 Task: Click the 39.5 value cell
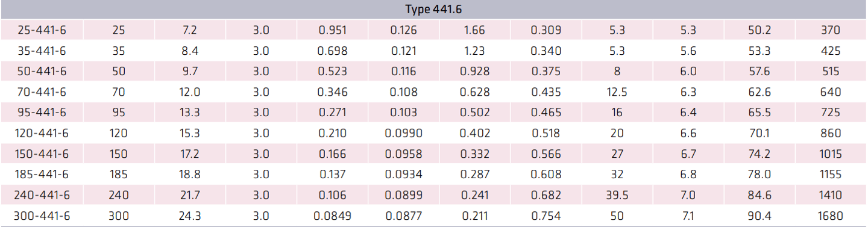pos(617,195)
